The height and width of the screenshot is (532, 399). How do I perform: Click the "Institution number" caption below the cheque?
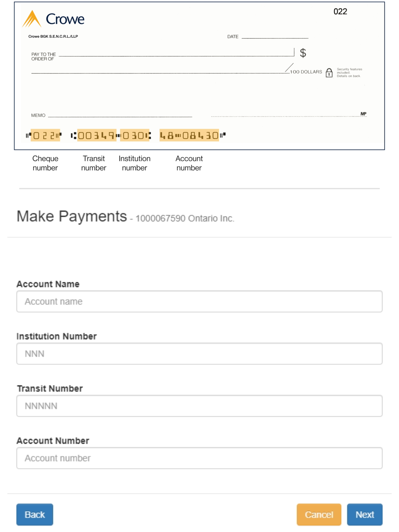pyautogui.click(x=134, y=163)
